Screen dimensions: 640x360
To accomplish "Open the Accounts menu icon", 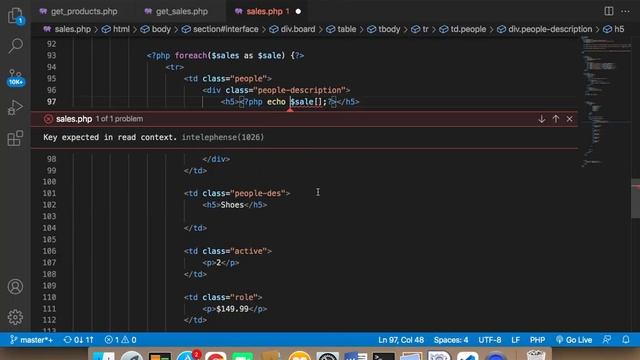I will 16,287.
